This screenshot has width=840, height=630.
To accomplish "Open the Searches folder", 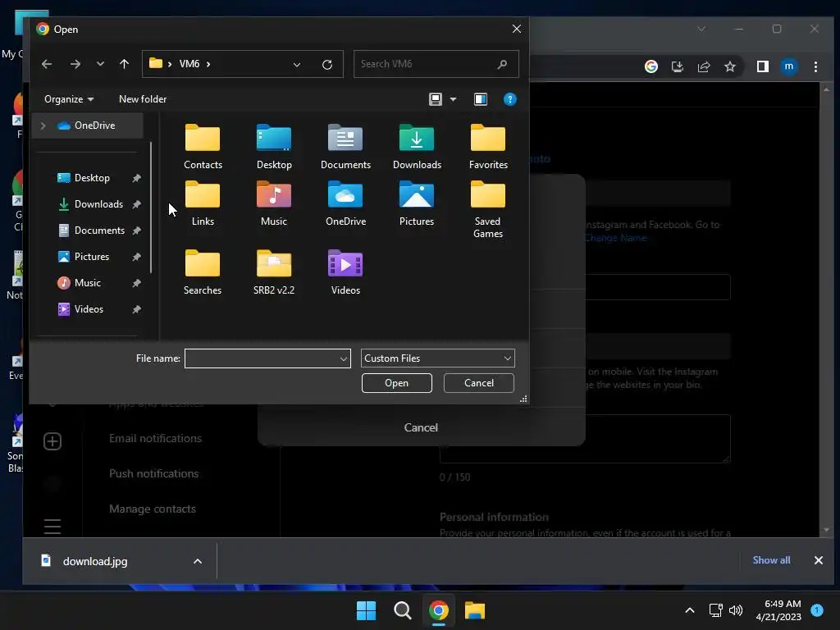I will pyautogui.click(x=203, y=272).
